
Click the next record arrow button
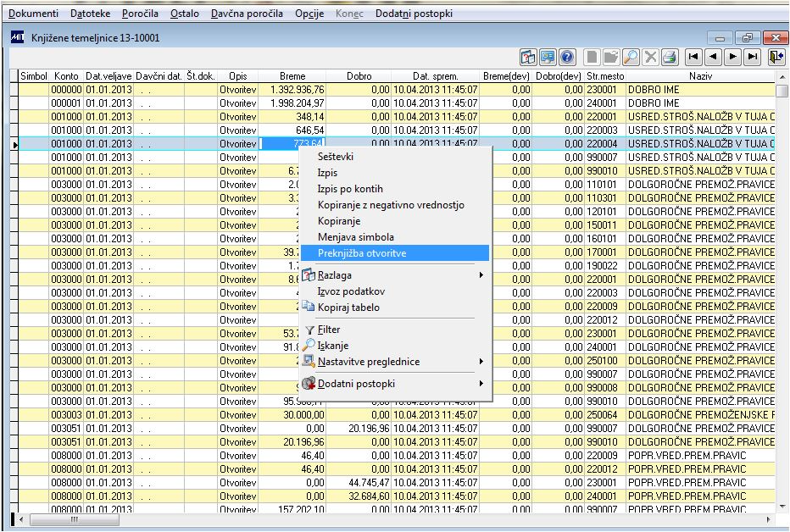[732, 57]
